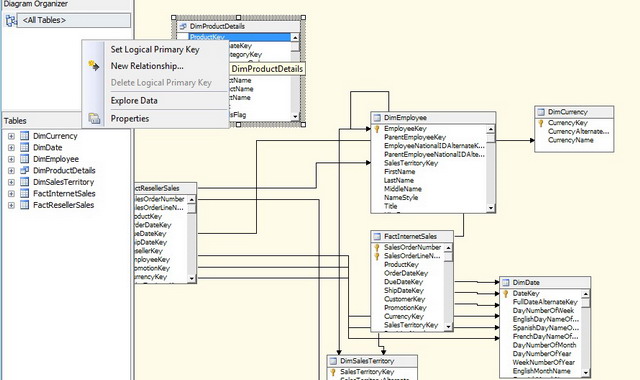
Task: Expand the DimProductDetails tree node
Action: coord(11,171)
